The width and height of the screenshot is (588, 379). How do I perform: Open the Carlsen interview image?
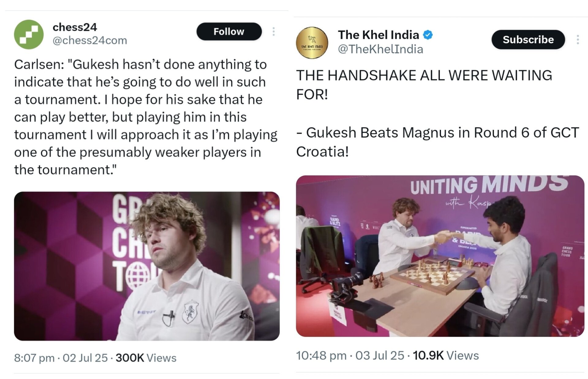147,266
